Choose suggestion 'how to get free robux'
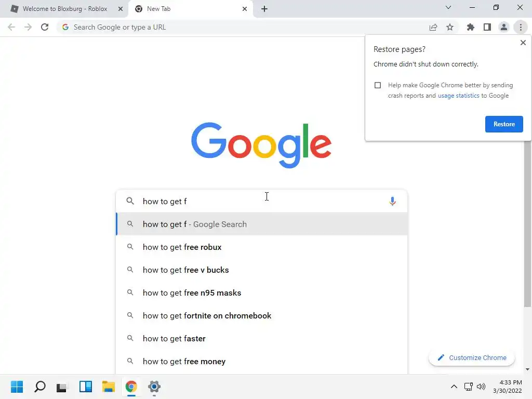This screenshot has width=532, height=399. 262,247
